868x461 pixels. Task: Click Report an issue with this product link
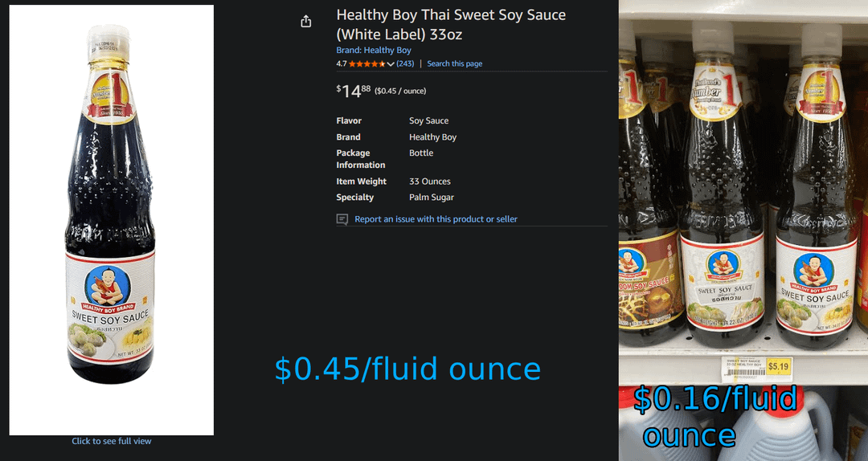click(x=436, y=219)
